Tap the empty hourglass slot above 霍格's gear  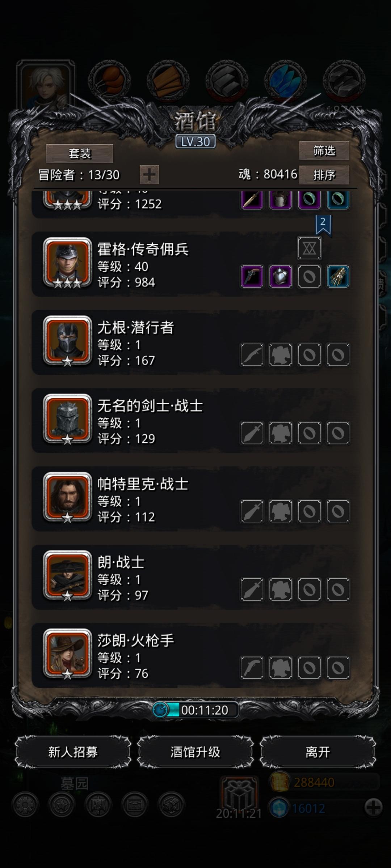[309, 248]
